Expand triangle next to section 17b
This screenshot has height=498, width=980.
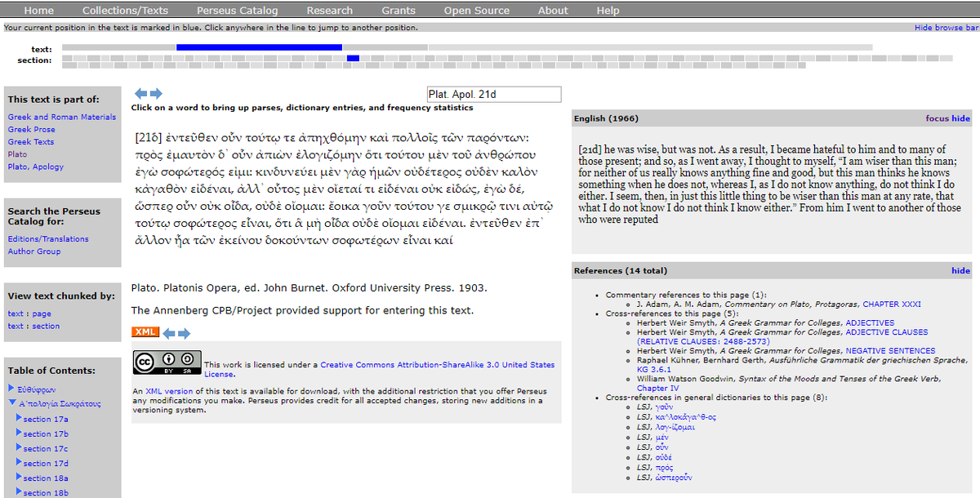click(19, 433)
